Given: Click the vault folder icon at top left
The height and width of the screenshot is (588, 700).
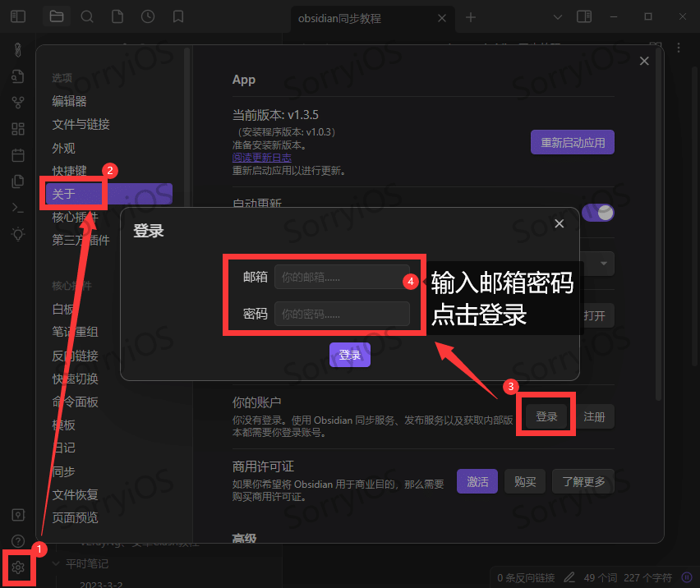Looking at the screenshot, I should (56, 16).
